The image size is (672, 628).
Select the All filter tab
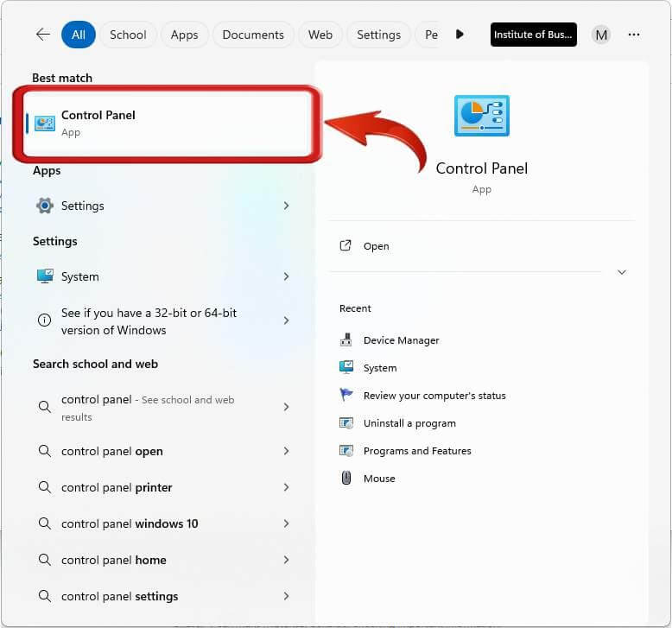pyautogui.click(x=79, y=35)
